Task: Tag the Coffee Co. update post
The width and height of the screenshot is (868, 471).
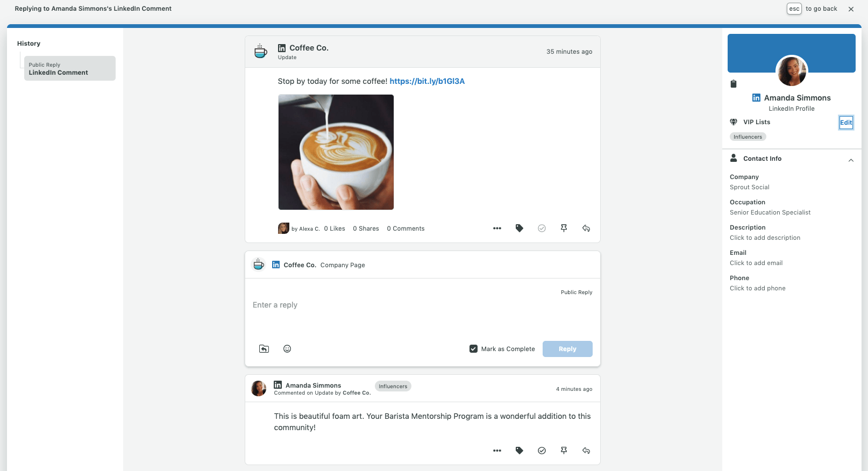Action: 519,229
